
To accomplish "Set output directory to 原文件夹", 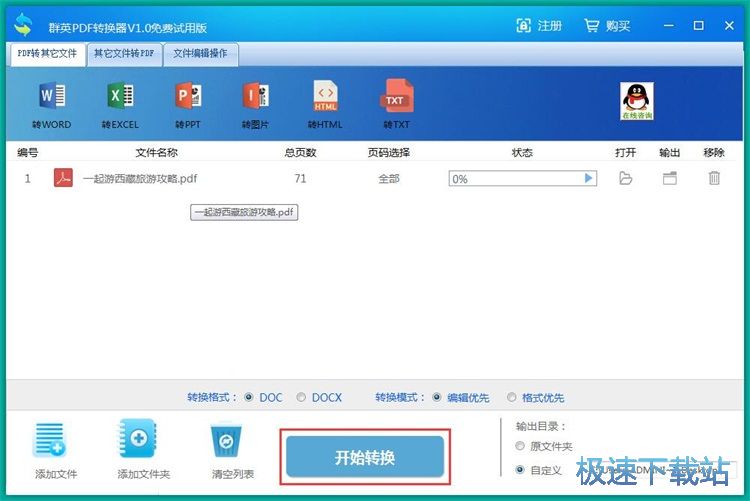I will point(520,446).
